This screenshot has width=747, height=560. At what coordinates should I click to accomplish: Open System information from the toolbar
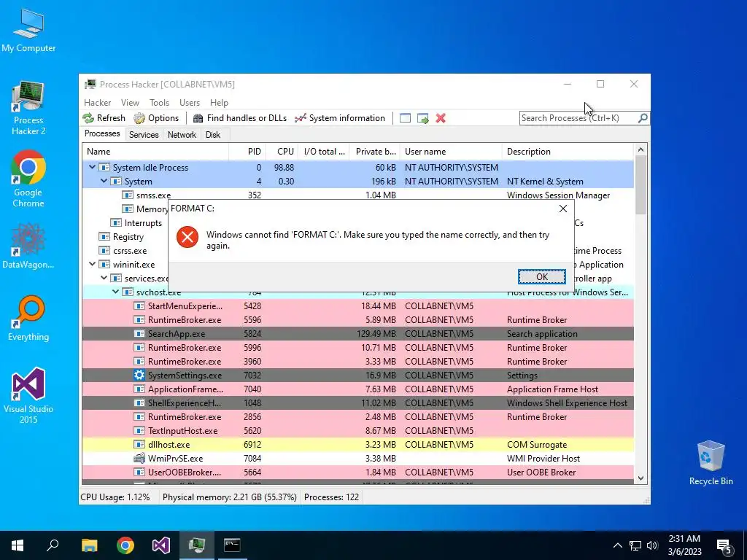pyautogui.click(x=340, y=118)
